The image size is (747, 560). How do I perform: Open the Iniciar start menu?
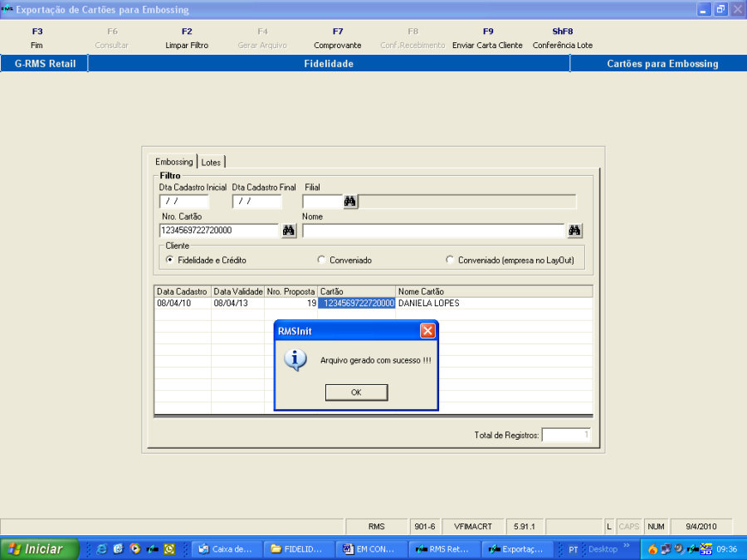pyautogui.click(x=39, y=549)
